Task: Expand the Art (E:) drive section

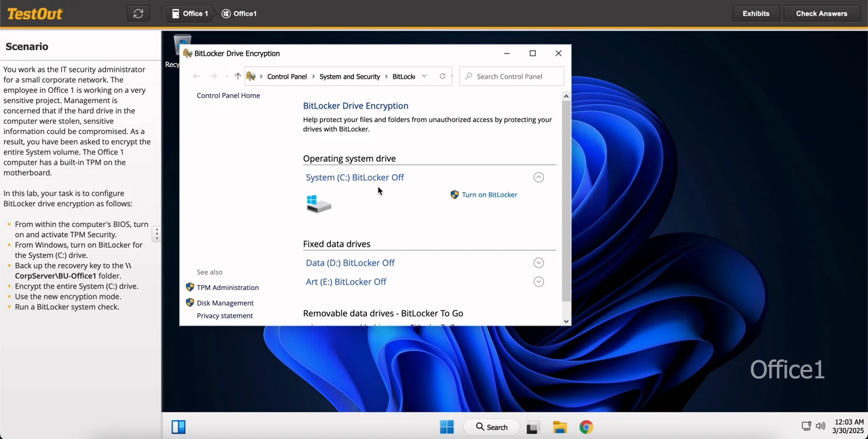Action: pyautogui.click(x=538, y=282)
